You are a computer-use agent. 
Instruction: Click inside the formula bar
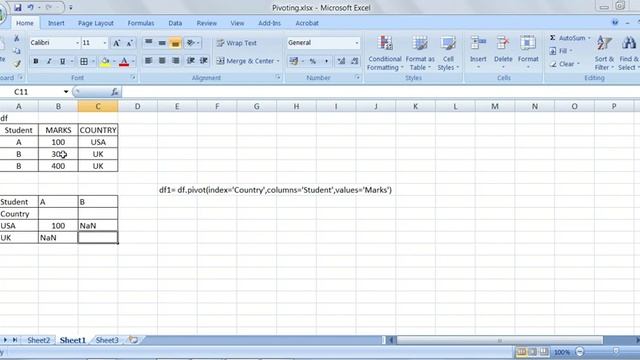(x=380, y=92)
